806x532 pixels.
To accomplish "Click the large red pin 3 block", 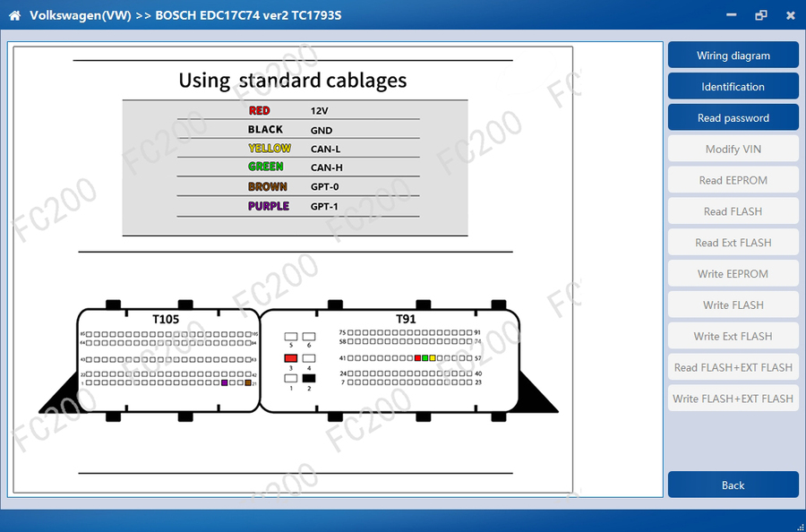I will [x=290, y=358].
